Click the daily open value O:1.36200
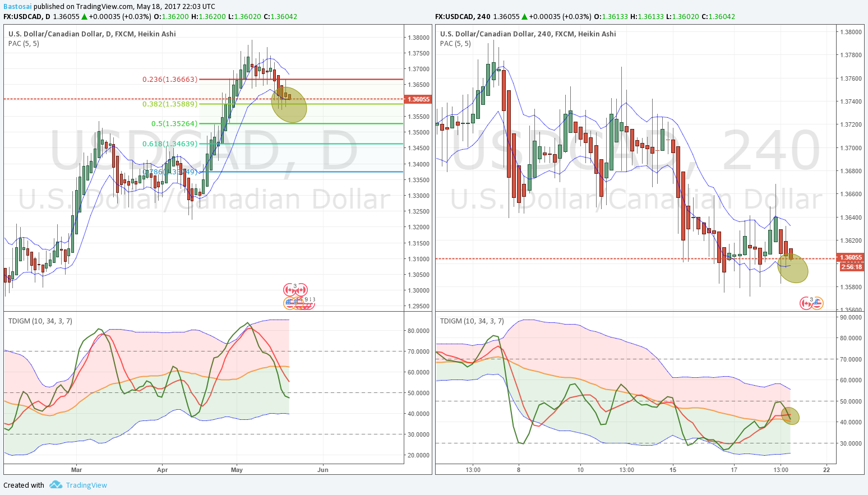 point(171,17)
